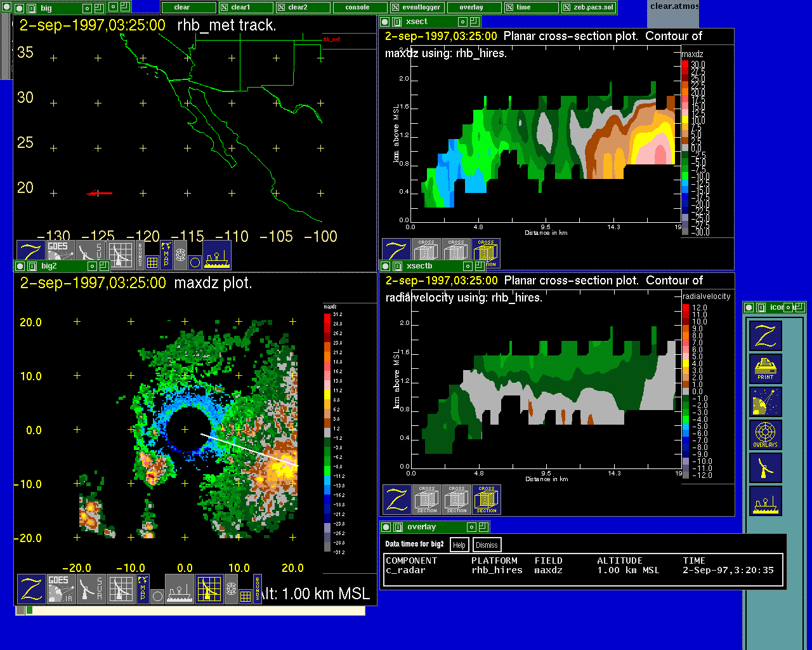Open OVERLAYS from the side icon panel
Viewport: 812px width, 650px height.
tap(765, 435)
